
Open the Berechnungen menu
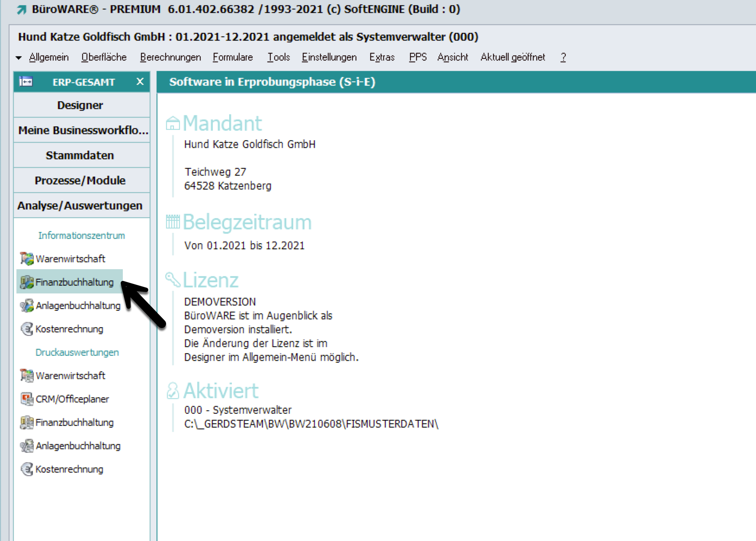(170, 58)
